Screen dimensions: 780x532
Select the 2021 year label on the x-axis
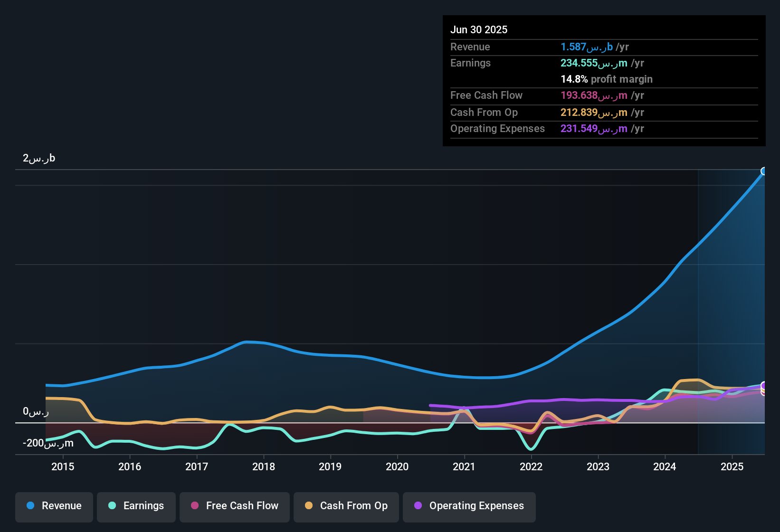coord(464,466)
